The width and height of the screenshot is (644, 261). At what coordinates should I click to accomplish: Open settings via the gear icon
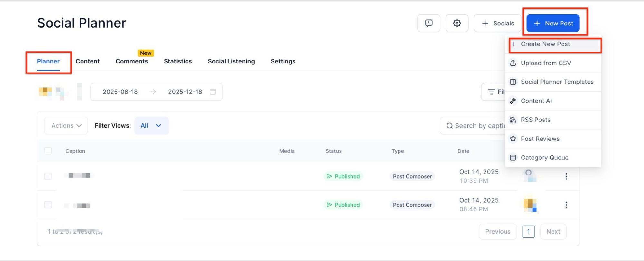coord(457,23)
